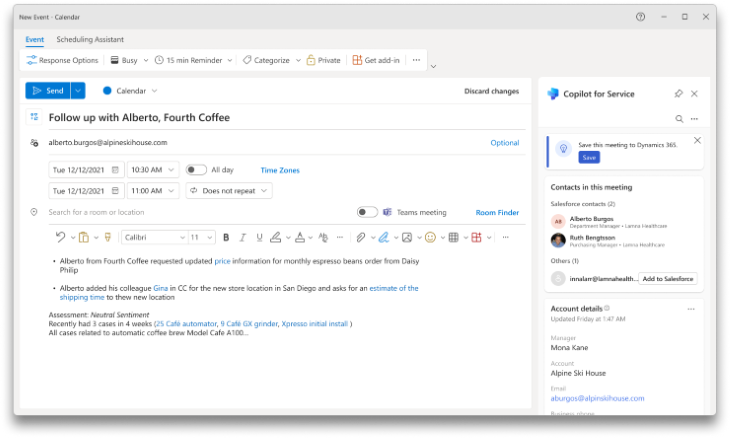Click the start date Tue 12/12/2021 field
This screenshot has width=730, height=438.
pyautogui.click(x=86, y=170)
